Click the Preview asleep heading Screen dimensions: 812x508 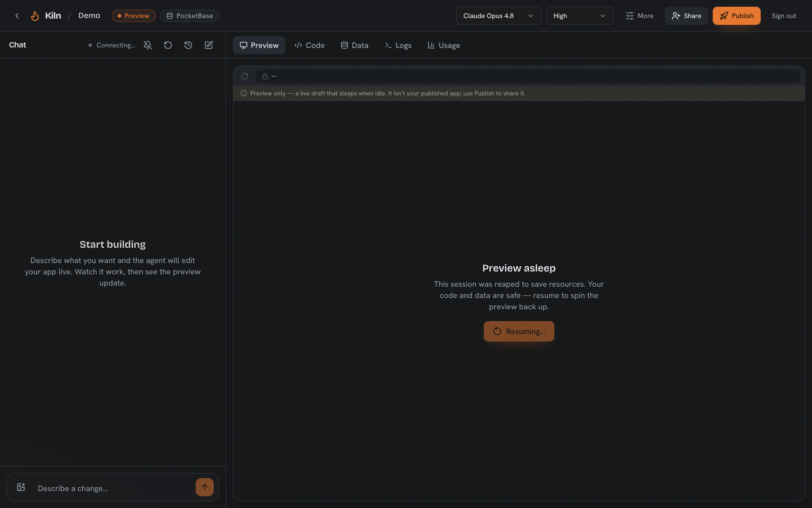(x=519, y=268)
